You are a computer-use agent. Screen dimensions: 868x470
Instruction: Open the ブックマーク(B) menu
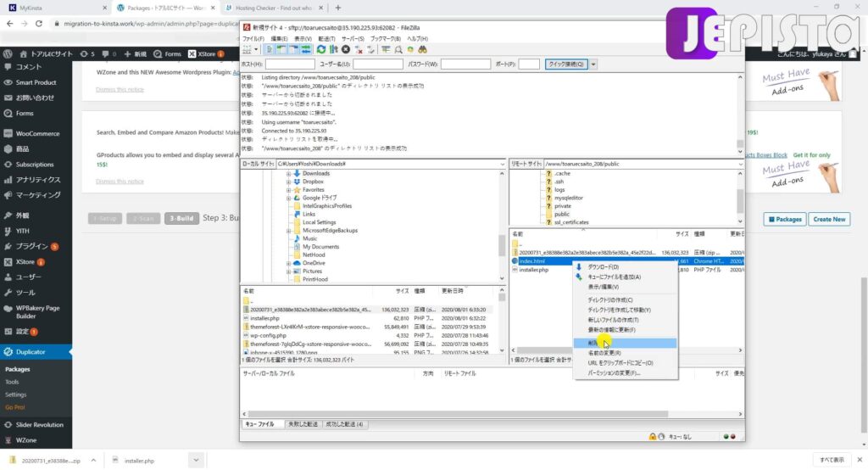coord(386,39)
